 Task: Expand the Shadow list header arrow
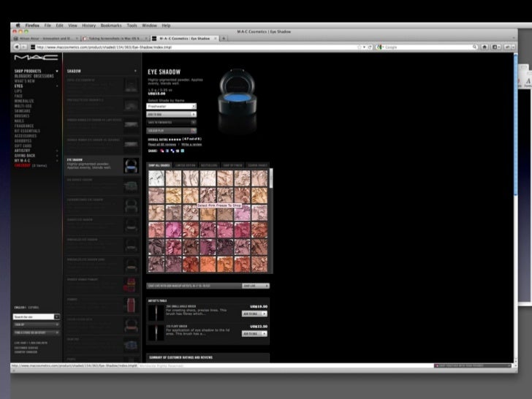click(x=135, y=71)
